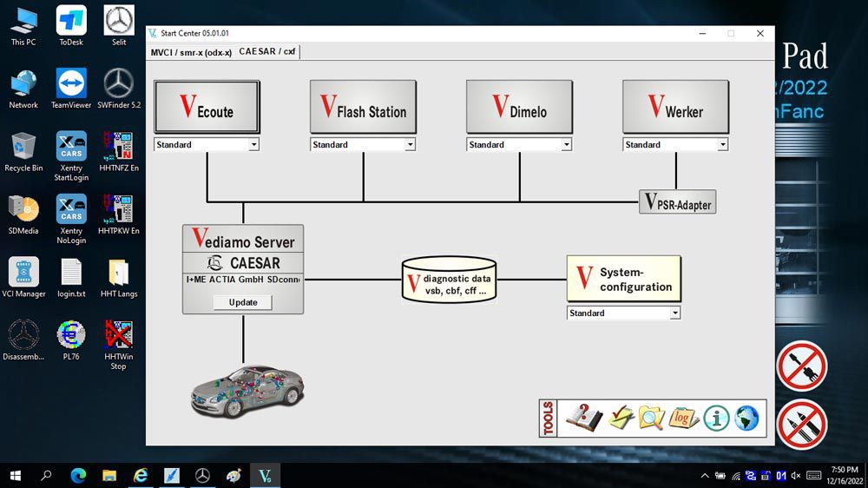Open the login.txt file on desktop
Viewport: 868px width, 488px height.
click(71, 278)
